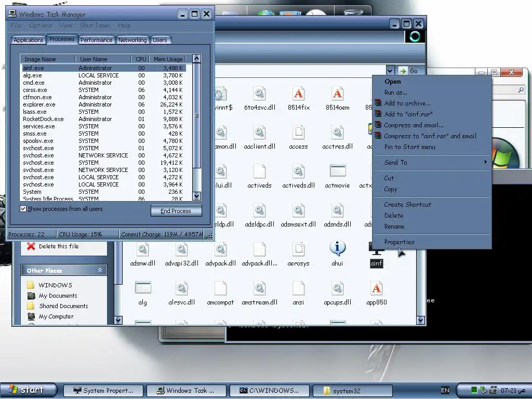This screenshot has width=532, height=399.
Task: Select the advapi32.dll file icon
Action: [181, 250]
